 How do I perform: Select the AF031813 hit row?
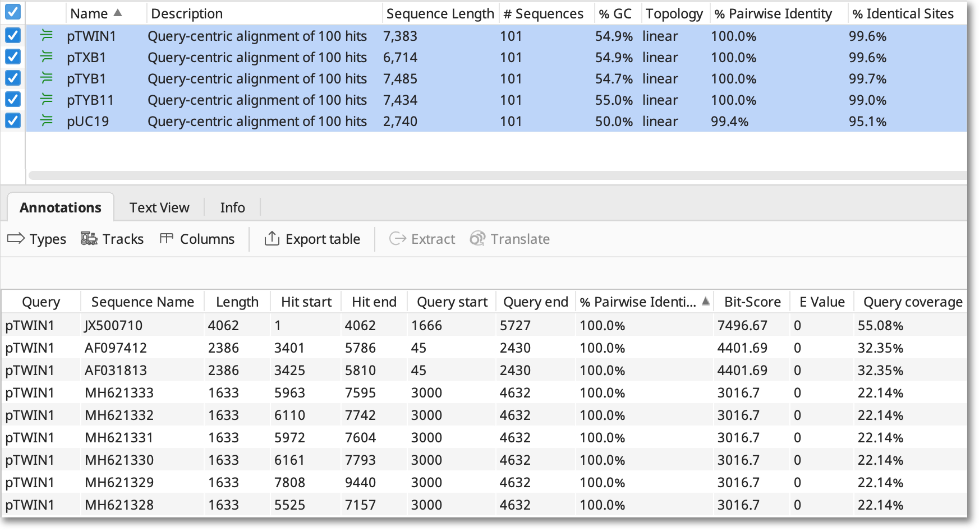pos(484,370)
